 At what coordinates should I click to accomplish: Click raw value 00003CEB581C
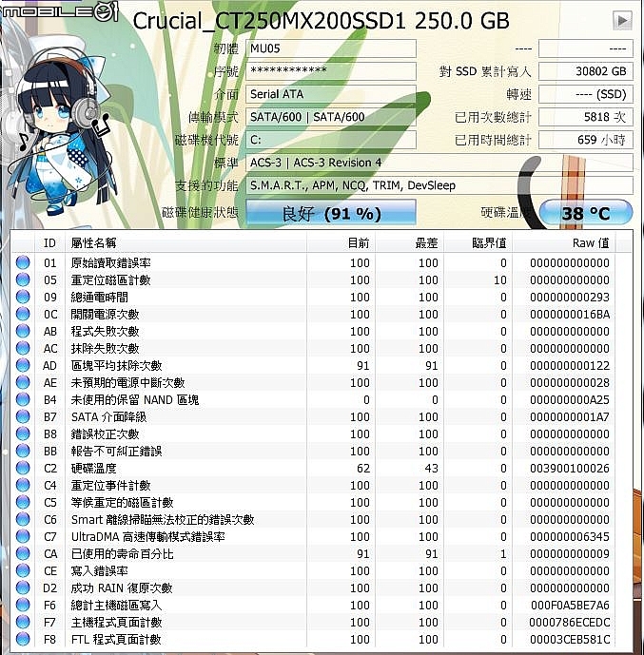(570, 639)
